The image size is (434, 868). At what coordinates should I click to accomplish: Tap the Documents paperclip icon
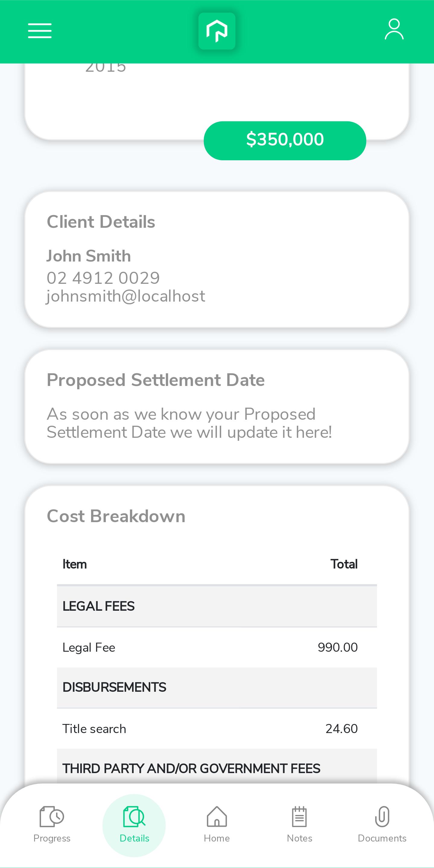click(382, 816)
